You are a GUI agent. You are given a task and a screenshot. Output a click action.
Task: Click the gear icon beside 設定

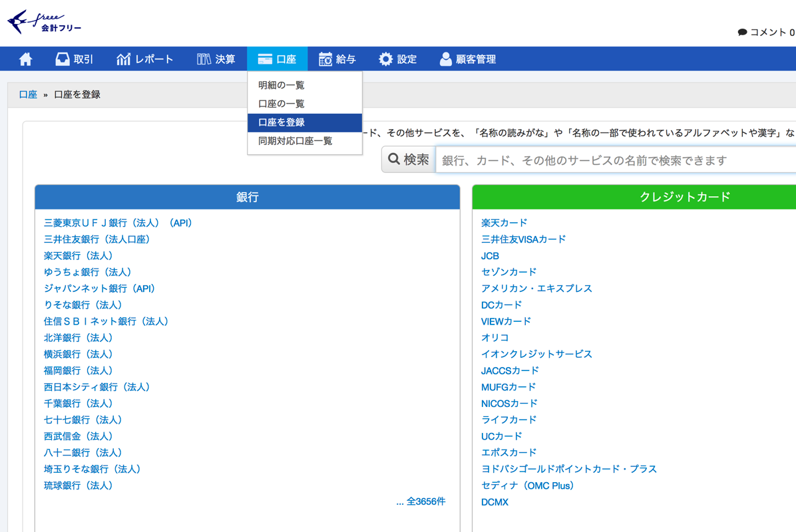point(386,59)
